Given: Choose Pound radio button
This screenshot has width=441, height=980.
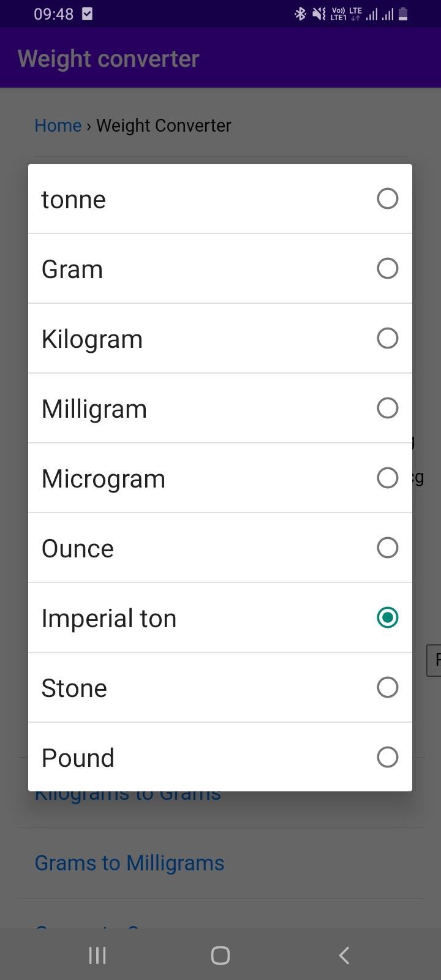Looking at the screenshot, I should (387, 757).
